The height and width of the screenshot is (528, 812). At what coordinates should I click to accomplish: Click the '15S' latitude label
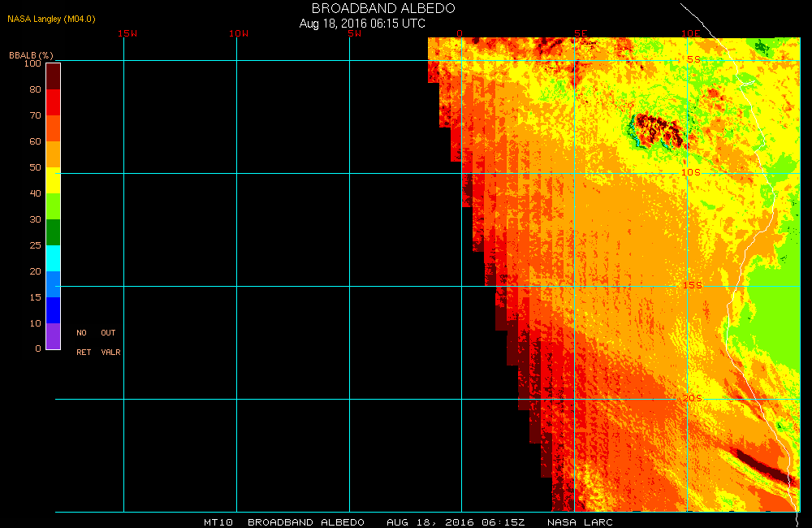tap(693, 285)
